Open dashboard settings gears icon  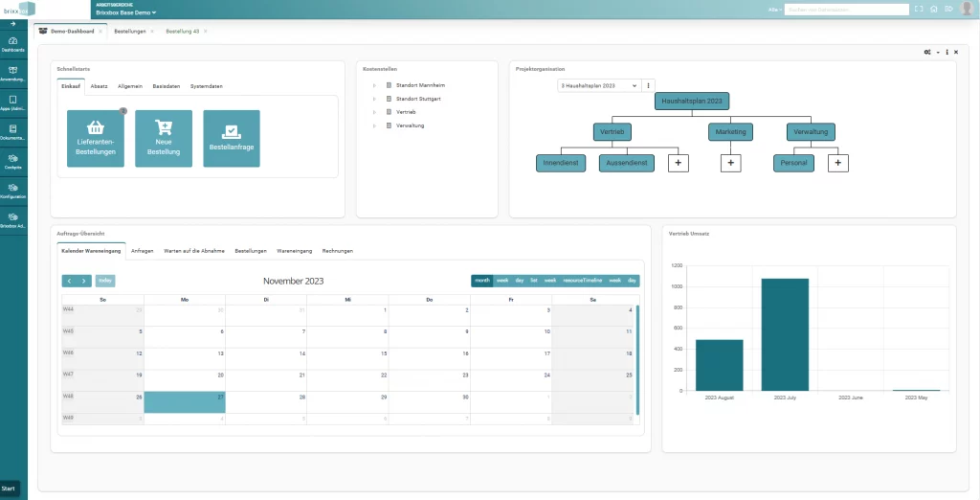point(927,53)
